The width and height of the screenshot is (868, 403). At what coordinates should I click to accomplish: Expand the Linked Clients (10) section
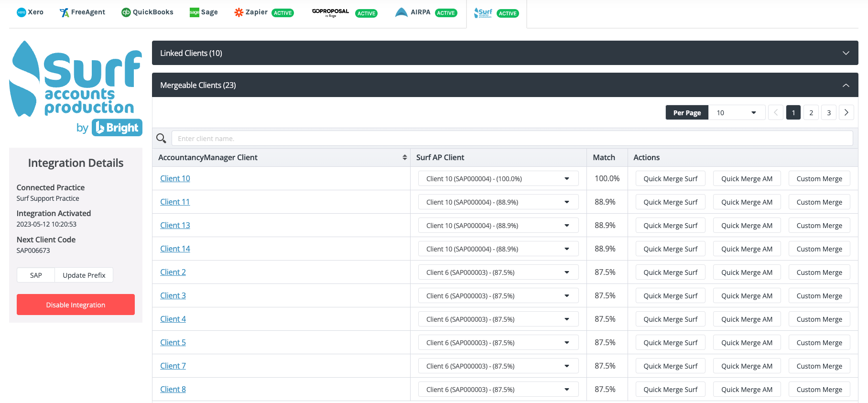505,53
